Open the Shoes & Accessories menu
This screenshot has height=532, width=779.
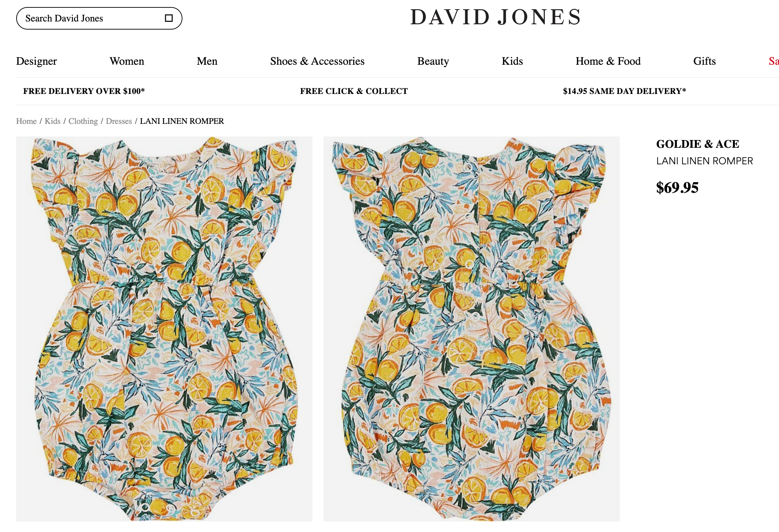coord(317,61)
